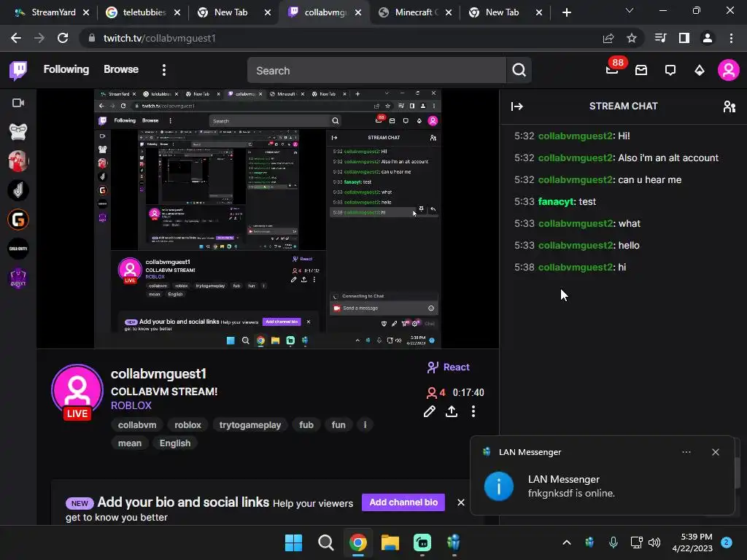747x560 pixels.
Task: Click Add channel bio button
Action: pos(403,502)
